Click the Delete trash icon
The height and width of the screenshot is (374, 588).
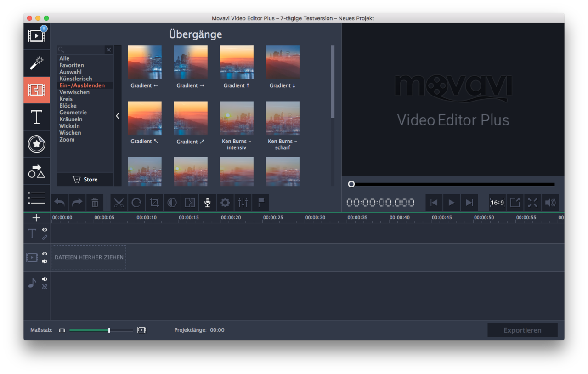(x=95, y=203)
